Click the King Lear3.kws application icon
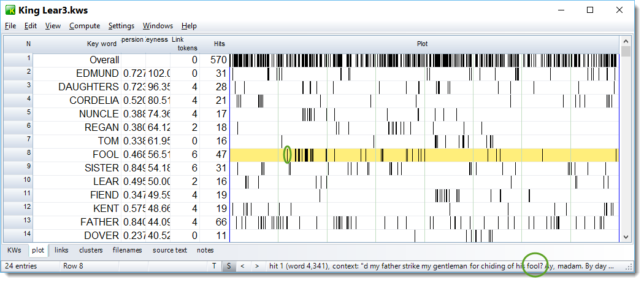Image resolution: width=644 pixels, height=282 pixels. 10,10
